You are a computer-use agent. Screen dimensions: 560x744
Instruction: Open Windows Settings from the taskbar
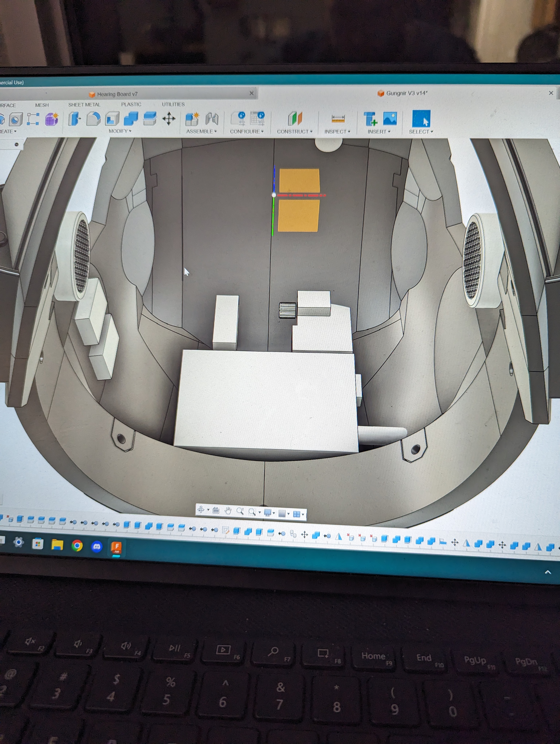[x=18, y=542]
